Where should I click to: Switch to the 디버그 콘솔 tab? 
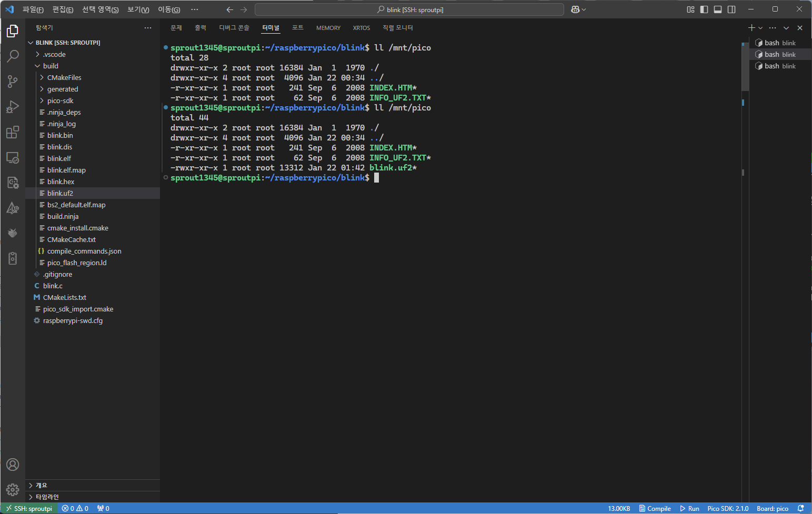(234, 28)
